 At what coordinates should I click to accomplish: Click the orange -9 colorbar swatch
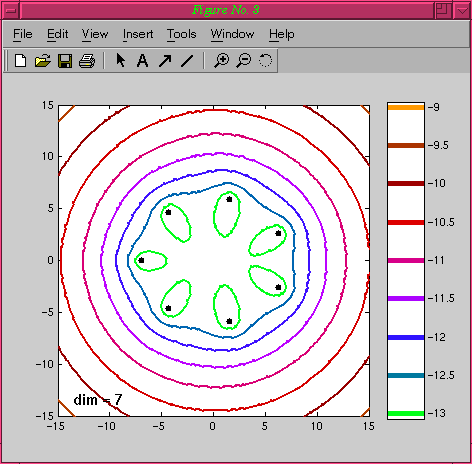(x=406, y=107)
